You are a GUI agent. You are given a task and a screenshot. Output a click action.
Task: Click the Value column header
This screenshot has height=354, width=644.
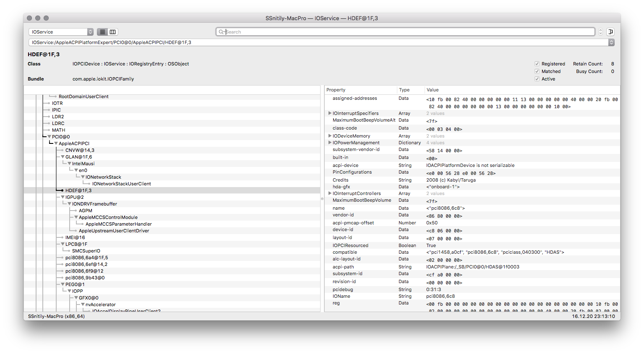click(433, 90)
